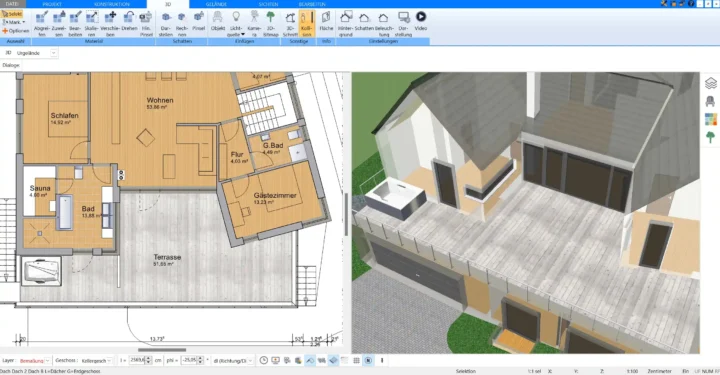
Task: Open help question mark icon
Action: click(691, 4)
